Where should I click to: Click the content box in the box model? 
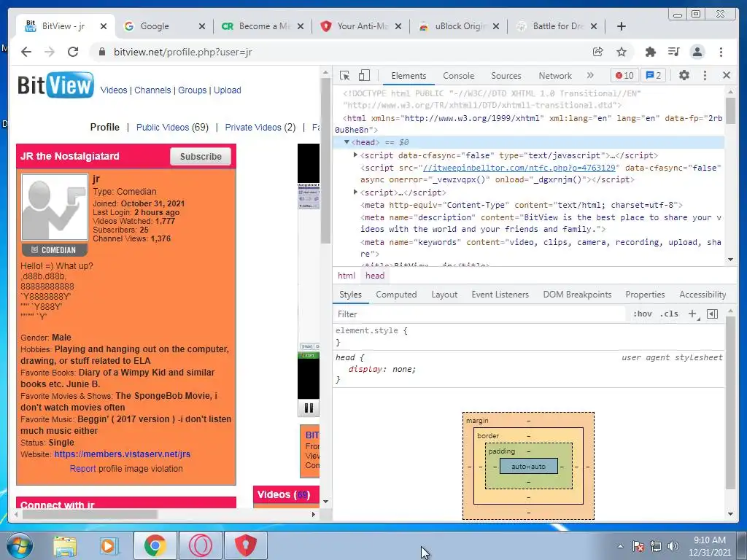528,466
